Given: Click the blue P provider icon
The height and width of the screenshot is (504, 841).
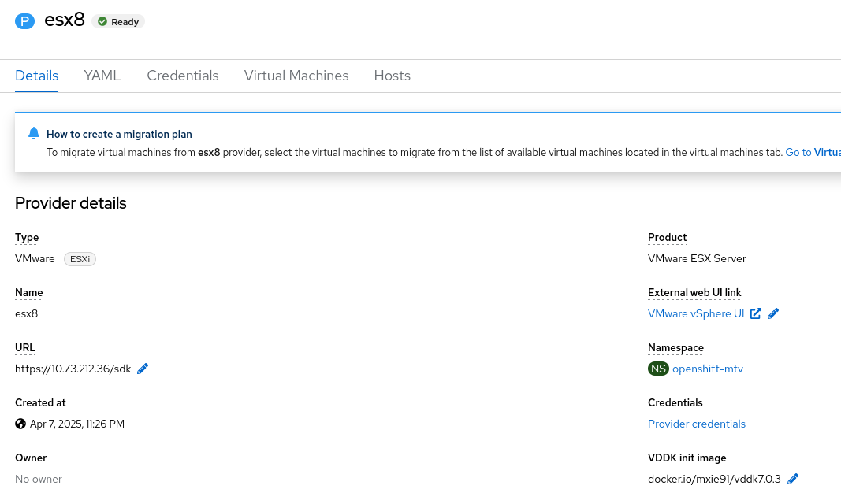Looking at the screenshot, I should [25, 21].
